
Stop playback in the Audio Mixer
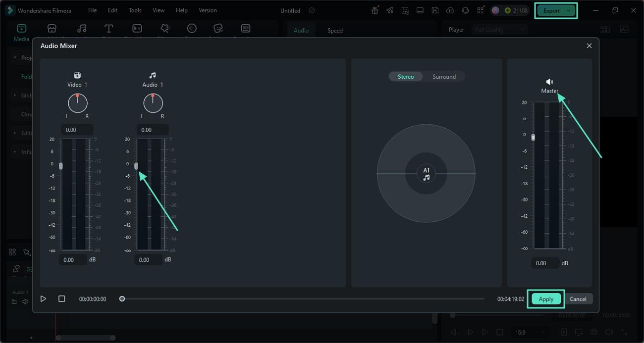pos(61,299)
